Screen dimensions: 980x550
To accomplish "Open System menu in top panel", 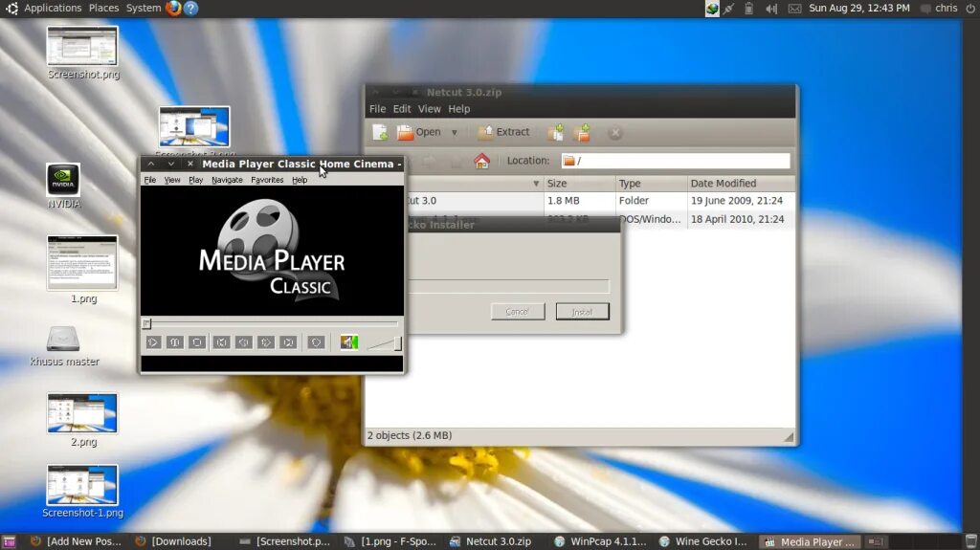I will point(144,8).
